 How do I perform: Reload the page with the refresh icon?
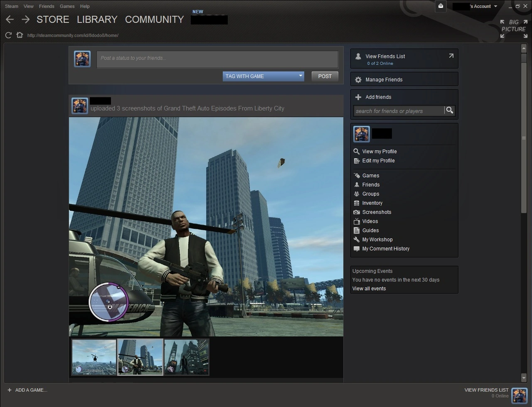click(x=8, y=35)
